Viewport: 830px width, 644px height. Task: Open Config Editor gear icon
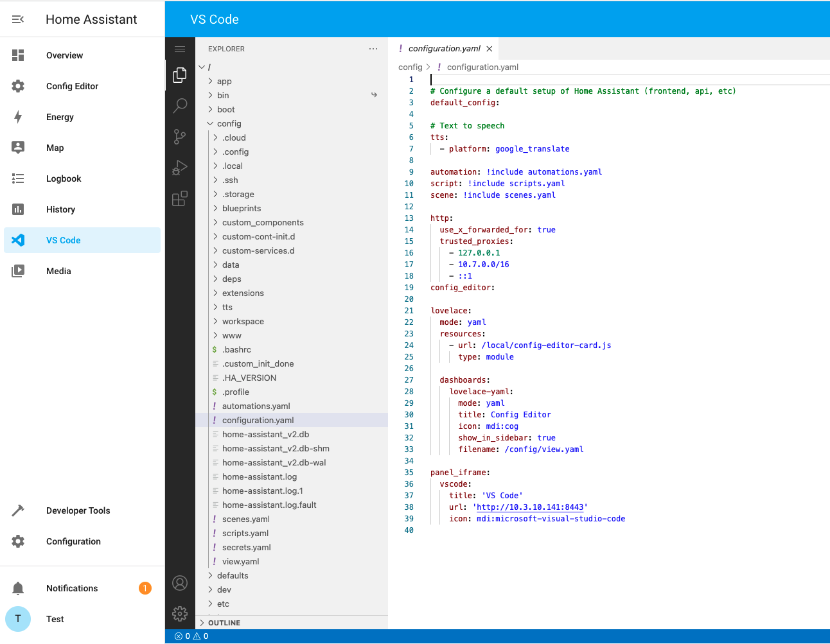[18, 86]
